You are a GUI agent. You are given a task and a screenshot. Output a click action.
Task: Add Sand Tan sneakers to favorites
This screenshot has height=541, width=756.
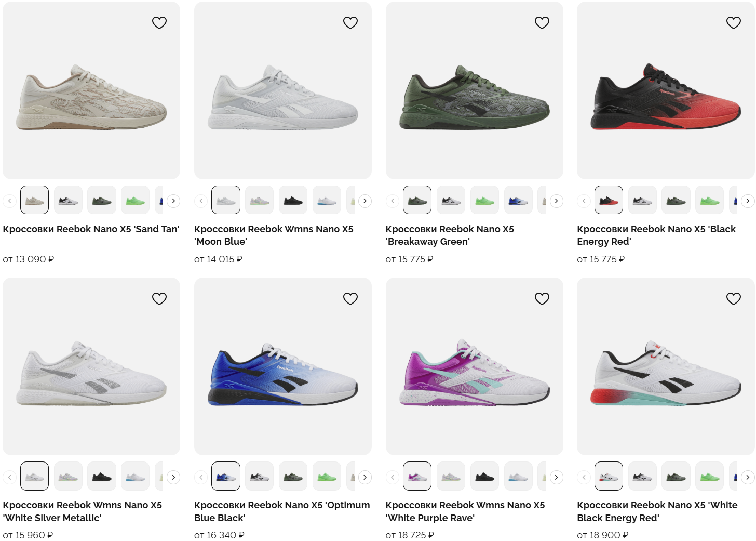point(159,22)
